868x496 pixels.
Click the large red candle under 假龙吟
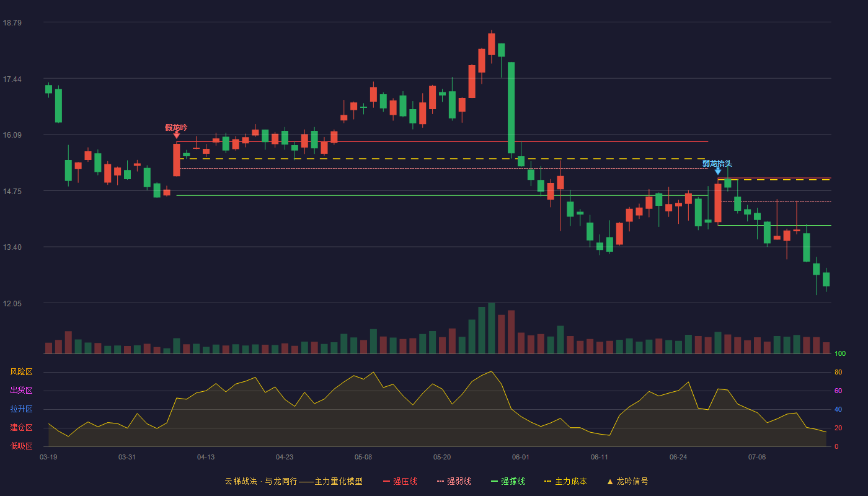click(177, 160)
